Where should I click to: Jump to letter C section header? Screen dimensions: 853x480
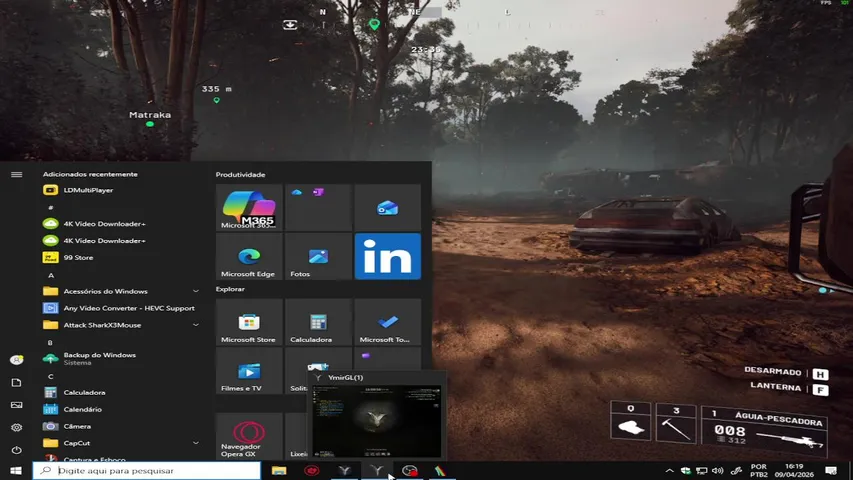pyautogui.click(x=51, y=376)
